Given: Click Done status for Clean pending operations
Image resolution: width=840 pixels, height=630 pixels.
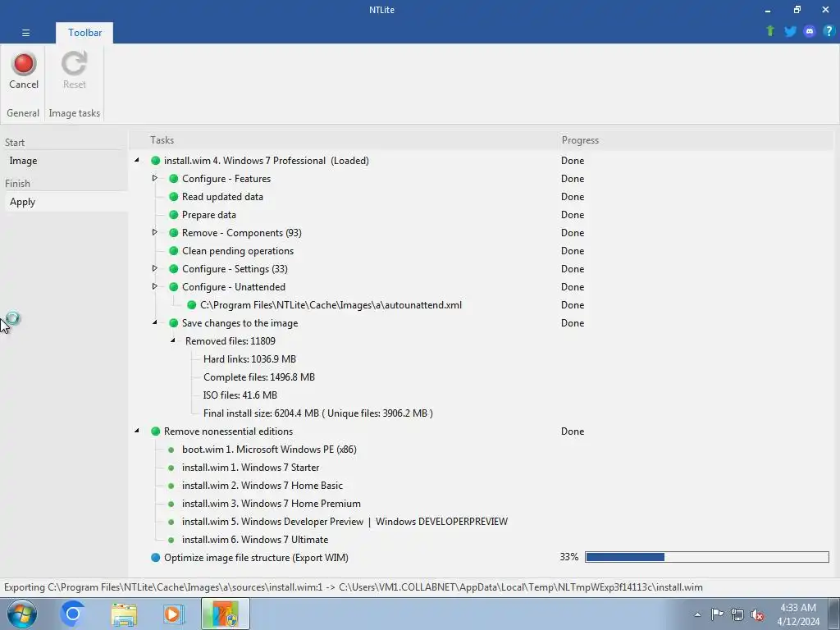Looking at the screenshot, I should coord(572,251).
